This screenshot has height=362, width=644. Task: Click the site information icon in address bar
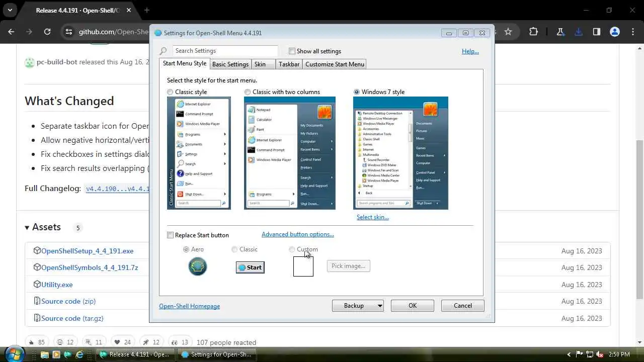click(x=69, y=32)
